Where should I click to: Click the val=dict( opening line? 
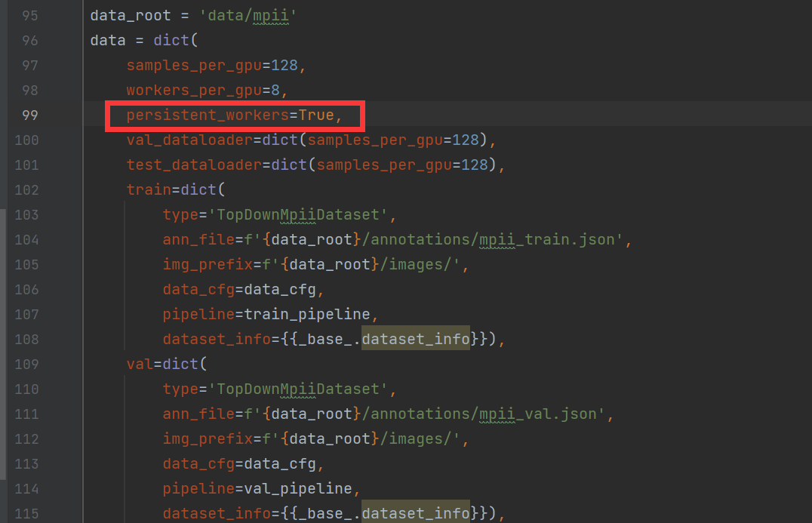click(167, 364)
